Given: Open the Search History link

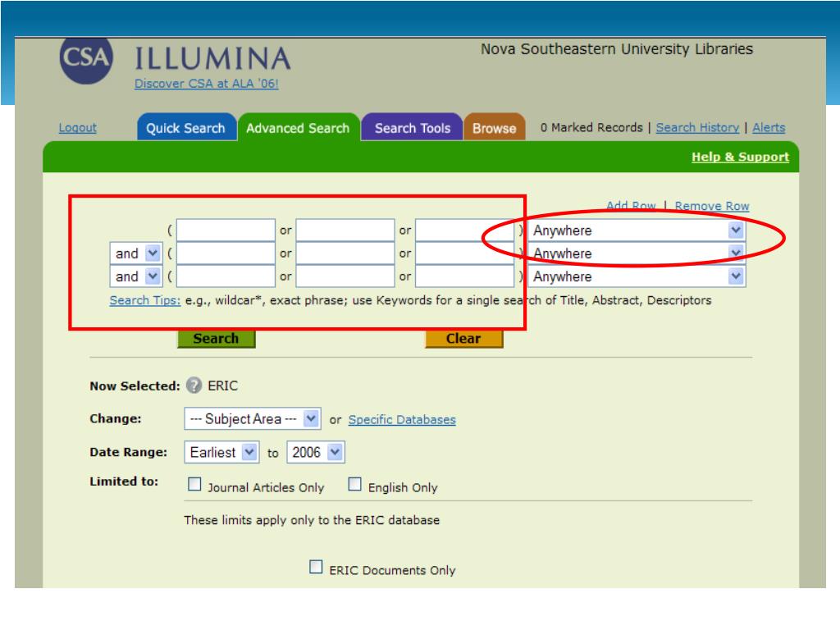Looking at the screenshot, I should tap(697, 127).
